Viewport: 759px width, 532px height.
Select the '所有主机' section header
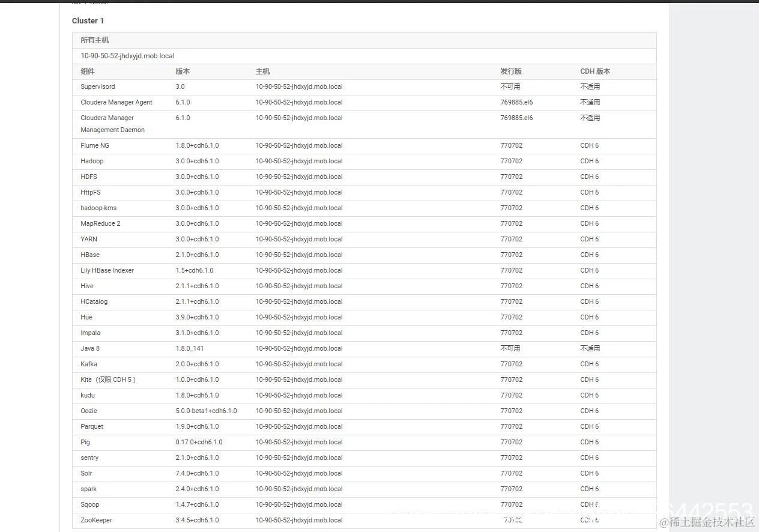tap(95, 40)
